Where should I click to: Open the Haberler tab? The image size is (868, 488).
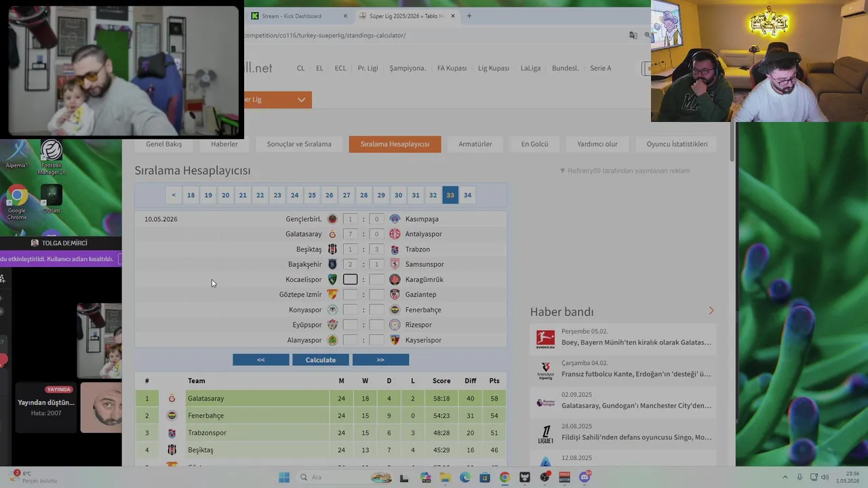[x=224, y=144]
